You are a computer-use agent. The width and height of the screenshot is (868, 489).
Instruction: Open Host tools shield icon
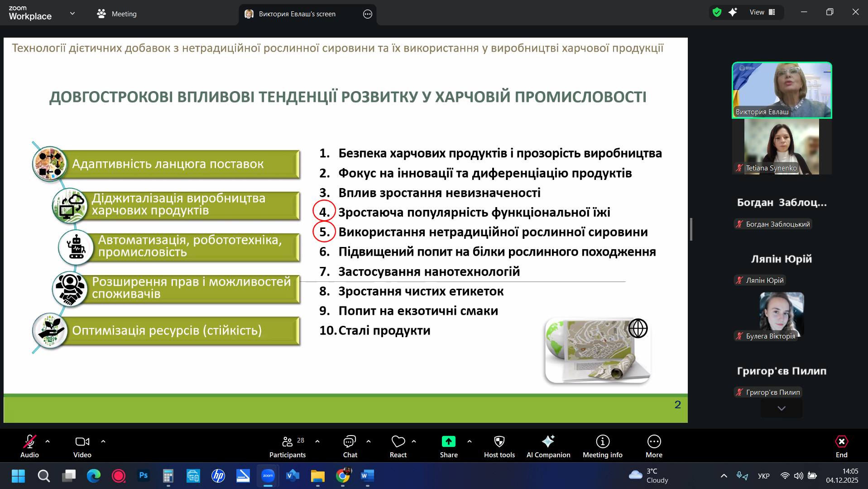499,446
